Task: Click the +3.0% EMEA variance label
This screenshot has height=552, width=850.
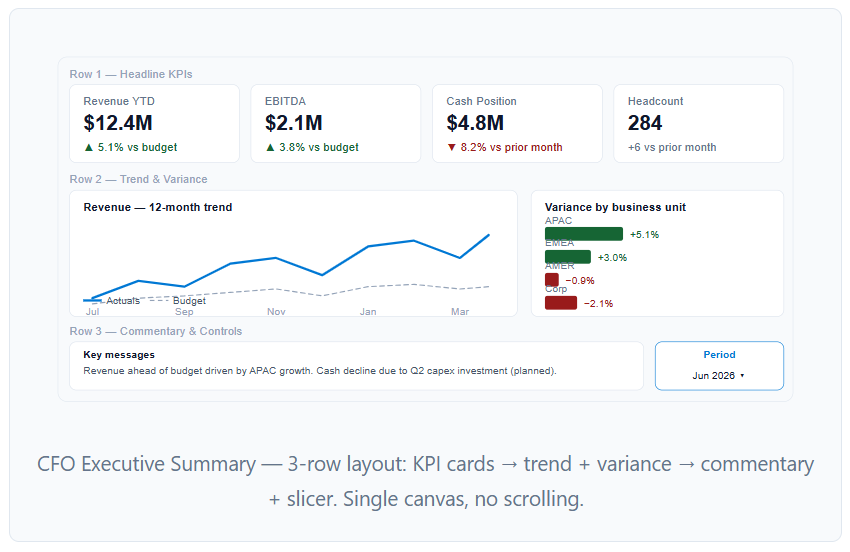Action: [612, 258]
